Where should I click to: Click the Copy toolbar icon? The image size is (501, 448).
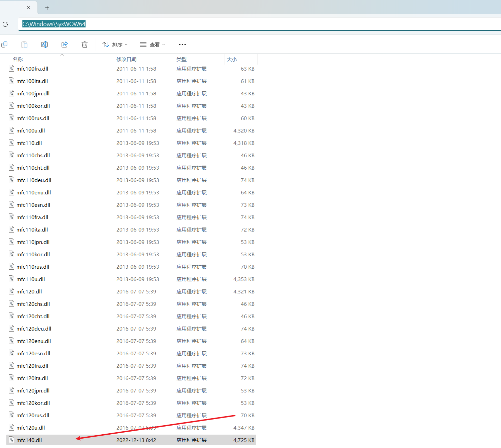4,44
